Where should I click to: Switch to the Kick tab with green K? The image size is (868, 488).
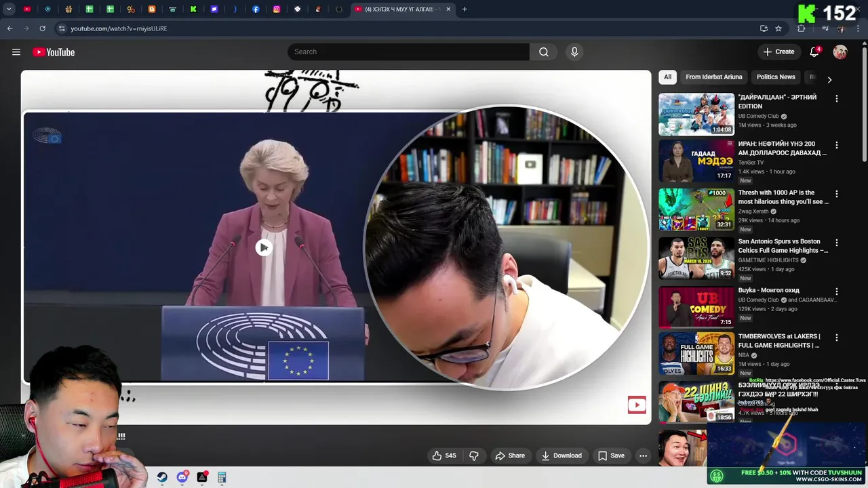click(x=193, y=9)
